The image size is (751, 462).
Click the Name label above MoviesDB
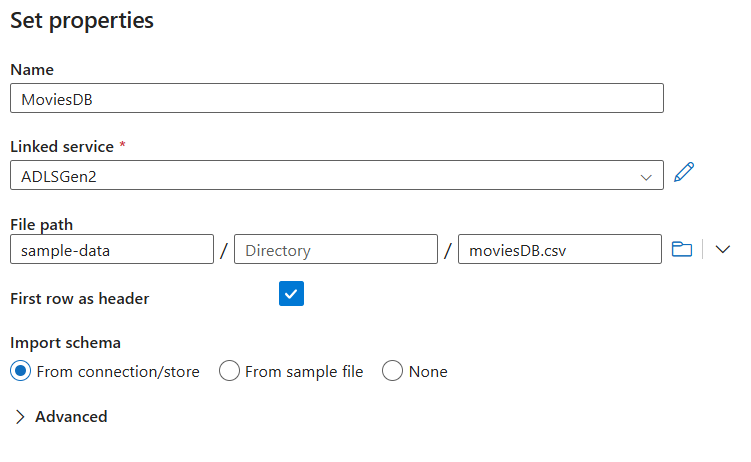(32, 69)
